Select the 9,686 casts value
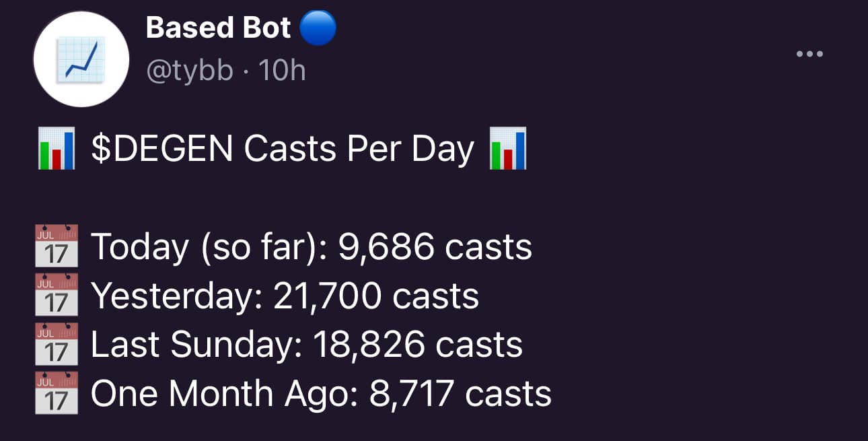868x441 pixels. pos(435,247)
